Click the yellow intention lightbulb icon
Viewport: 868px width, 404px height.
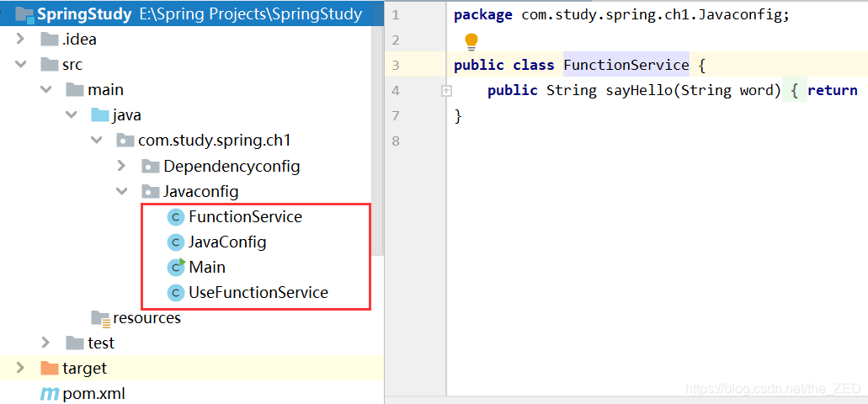[x=471, y=41]
